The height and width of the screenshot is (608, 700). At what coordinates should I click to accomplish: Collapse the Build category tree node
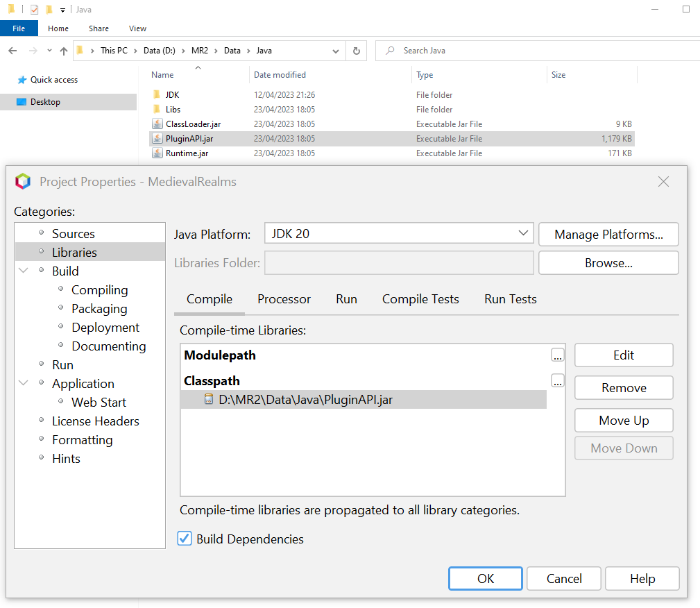(x=24, y=271)
